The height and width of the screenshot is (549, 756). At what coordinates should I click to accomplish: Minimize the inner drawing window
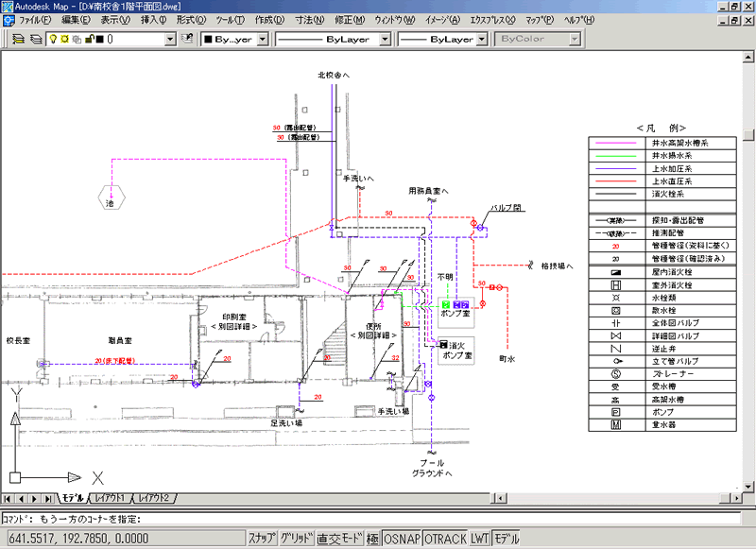tap(723, 20)
